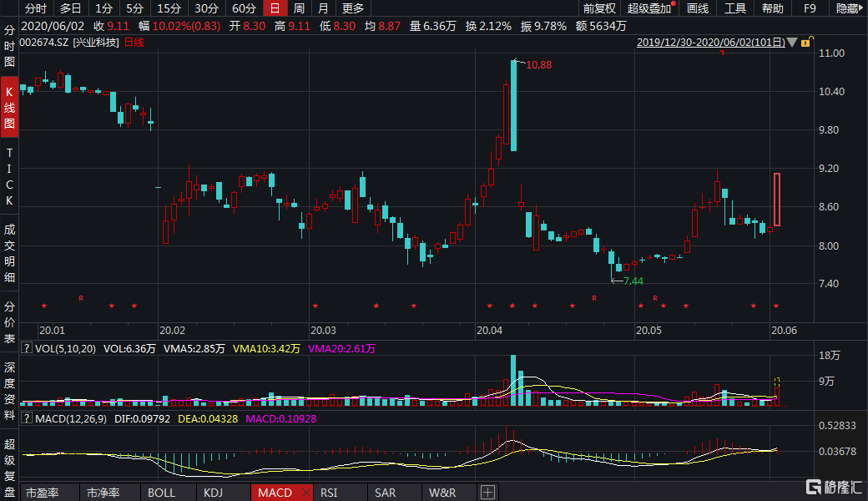Click the 10.88 high price annotation
Image resolution: width=868 pixels, height=501 pixels.
(538, 65)
